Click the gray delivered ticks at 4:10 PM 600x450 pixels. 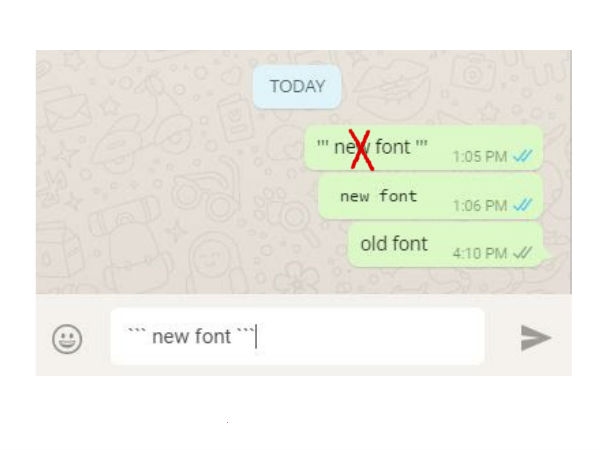[x=523, y=253]
